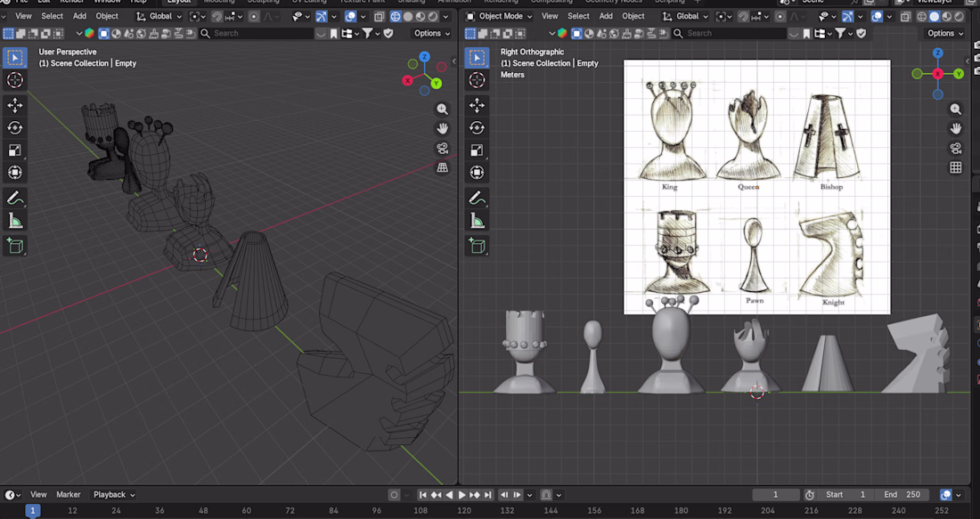Jump to the timeline end frame
Image resolution: width=980 pixels, height=519 pixels.
[x=488, y=495]
